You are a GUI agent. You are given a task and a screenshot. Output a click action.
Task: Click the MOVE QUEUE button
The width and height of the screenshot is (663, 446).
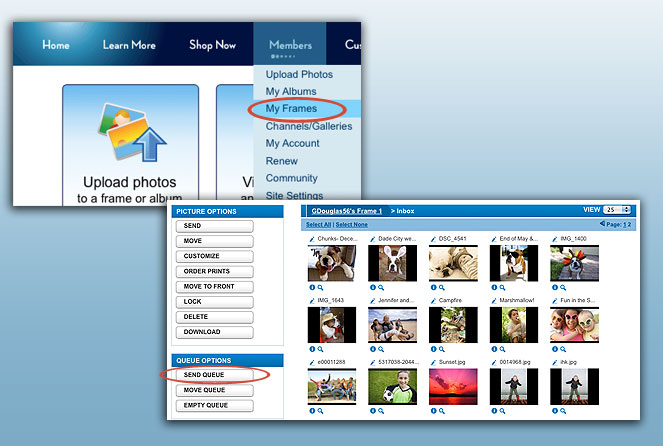click(215, 390)
